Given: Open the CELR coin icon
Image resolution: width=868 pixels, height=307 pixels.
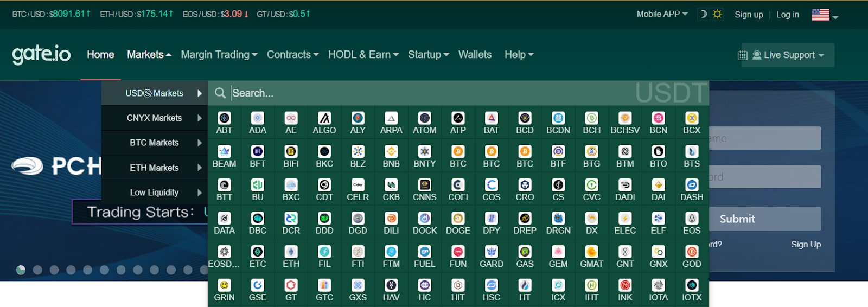Looking at the screenshot, I should [358, 185].
